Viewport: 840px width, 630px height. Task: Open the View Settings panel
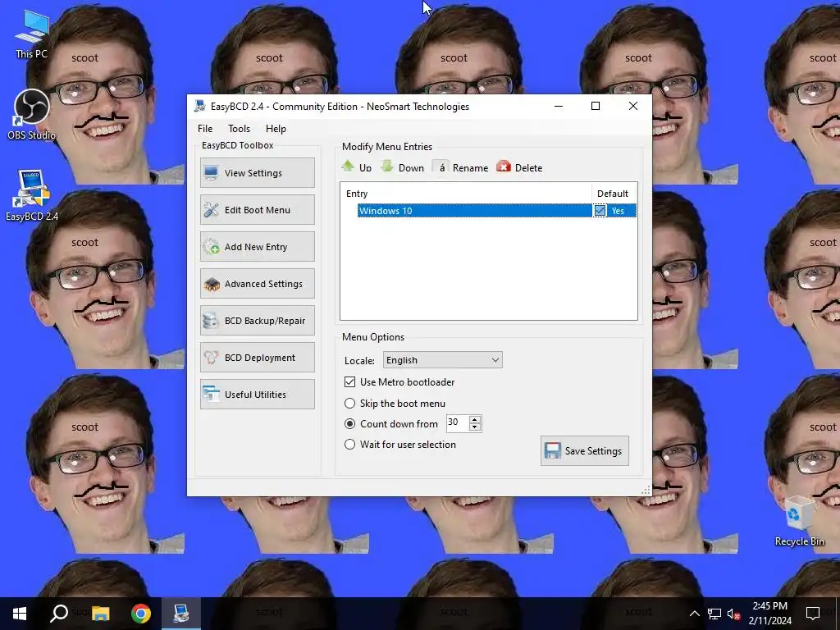coord(257,172)
